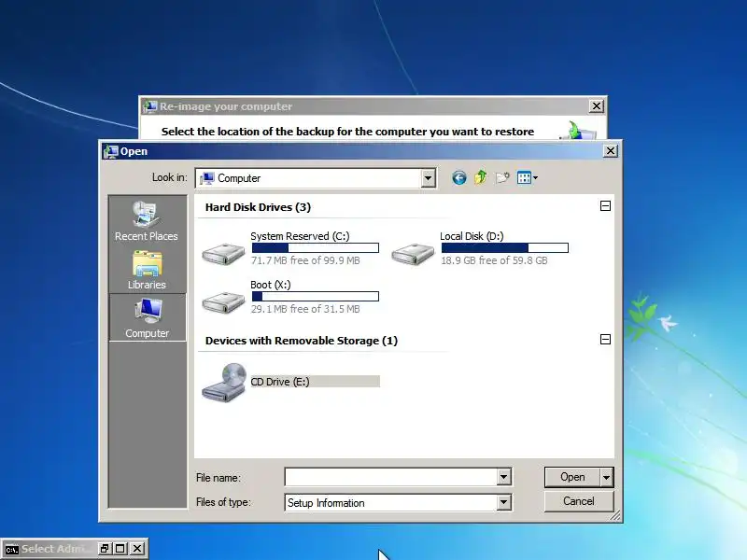
Task: Select the 'CD Drive (E:)' label
Action: pos(280,382)
